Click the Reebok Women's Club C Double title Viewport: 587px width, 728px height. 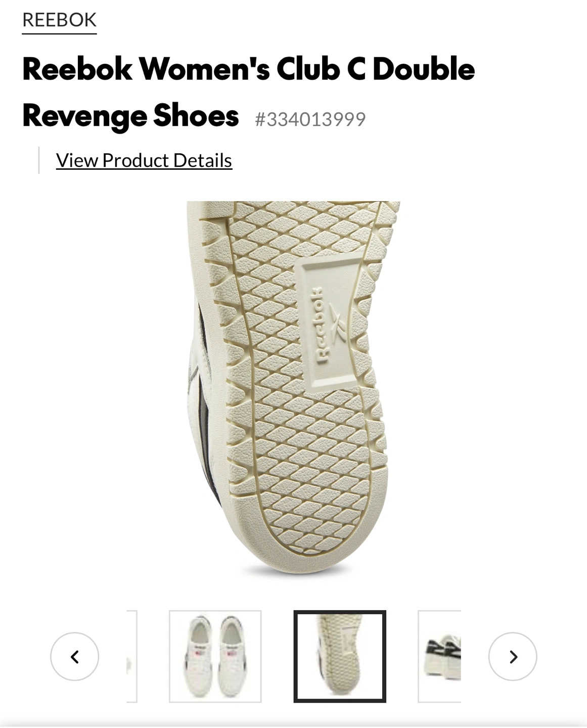click(x=249, y=69)
